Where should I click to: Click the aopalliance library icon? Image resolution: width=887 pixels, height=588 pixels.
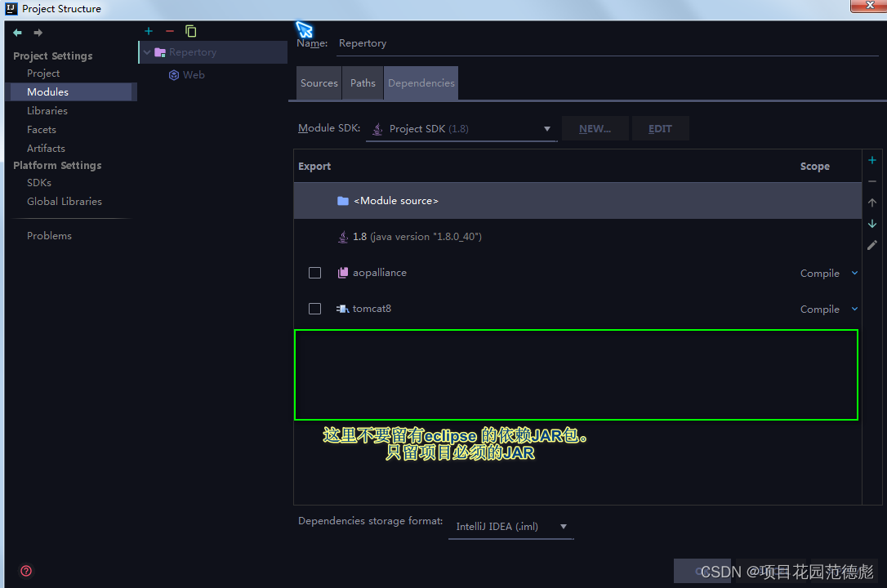point(343,273)
